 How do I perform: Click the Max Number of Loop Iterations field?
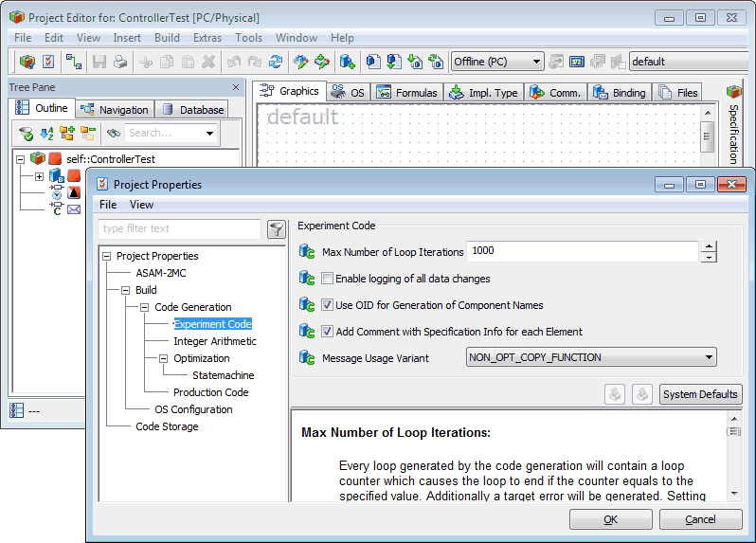pos(583,251)
